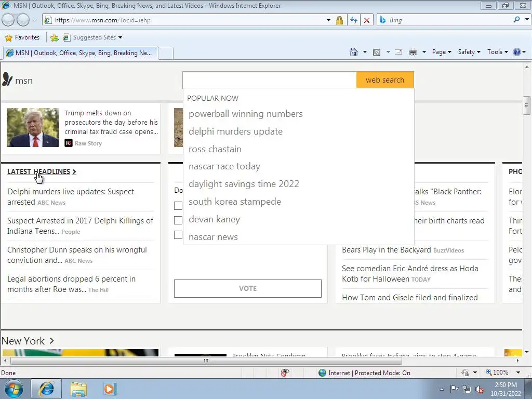Click the Bing search magnifier icon
The height and width of the screenshot is (399, 532).
[516, 20]
